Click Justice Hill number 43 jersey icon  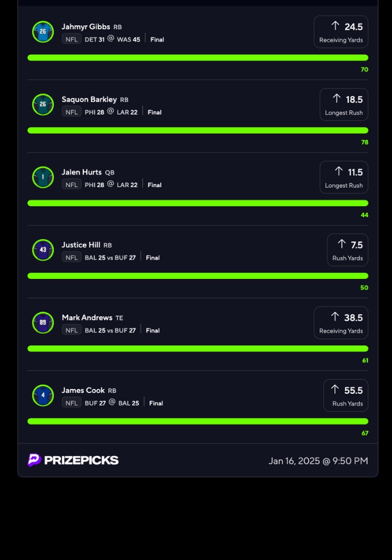(43, 250)
